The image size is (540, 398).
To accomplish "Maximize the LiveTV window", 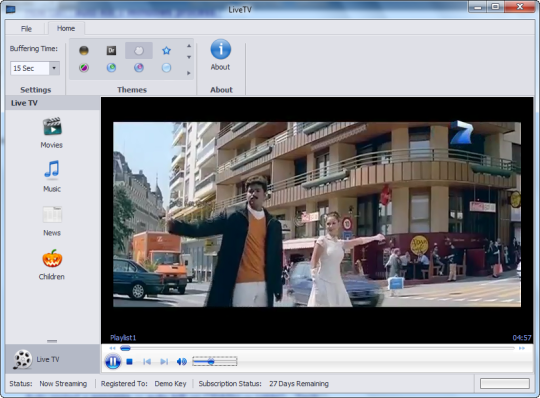I will 495,7.
